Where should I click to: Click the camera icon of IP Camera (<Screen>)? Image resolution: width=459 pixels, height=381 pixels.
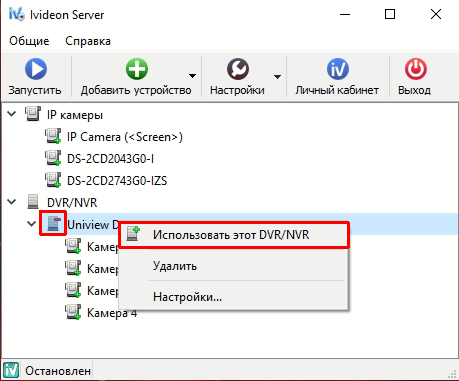tap(53, 136)
